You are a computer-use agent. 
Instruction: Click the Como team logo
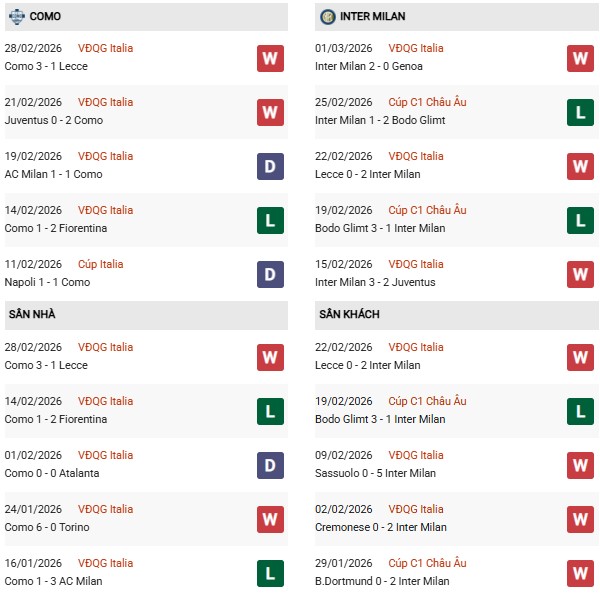point(16,17)
